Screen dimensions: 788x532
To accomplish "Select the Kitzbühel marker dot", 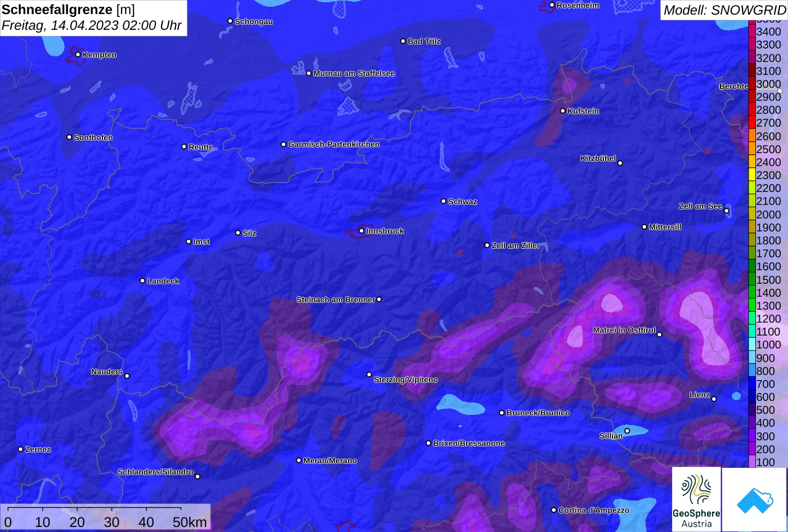I will pyautogui.click(x=620, y=163).
